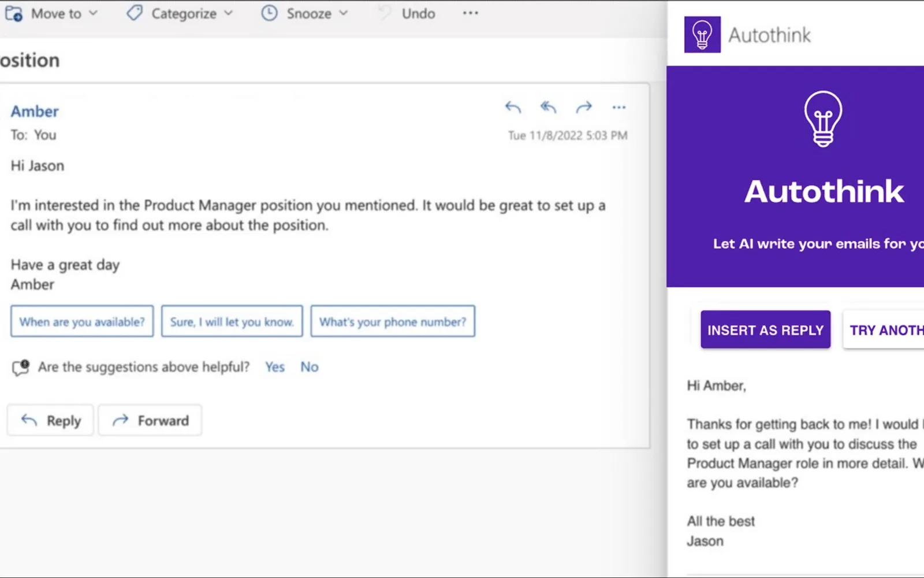Click 'Hi Amber,' in generated reply

point(716,386)
